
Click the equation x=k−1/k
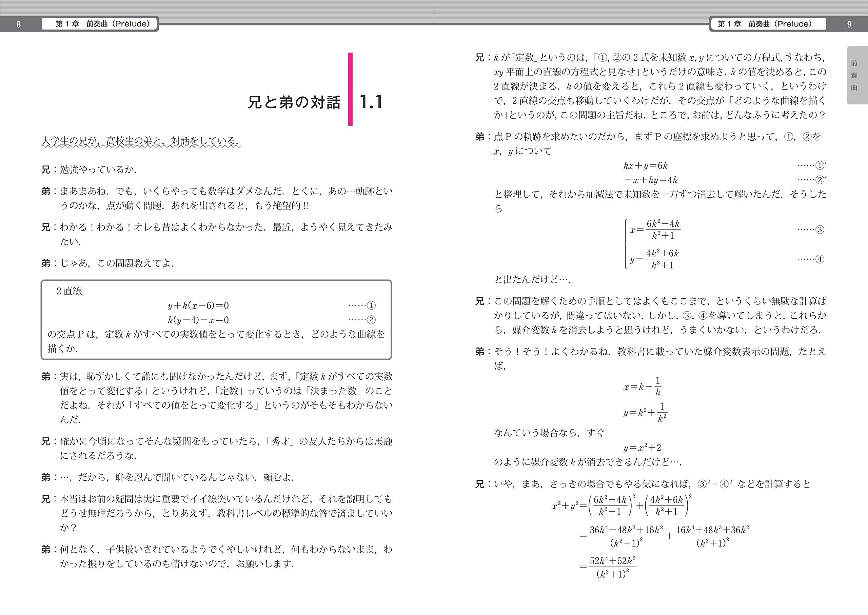tap(642, 386)
